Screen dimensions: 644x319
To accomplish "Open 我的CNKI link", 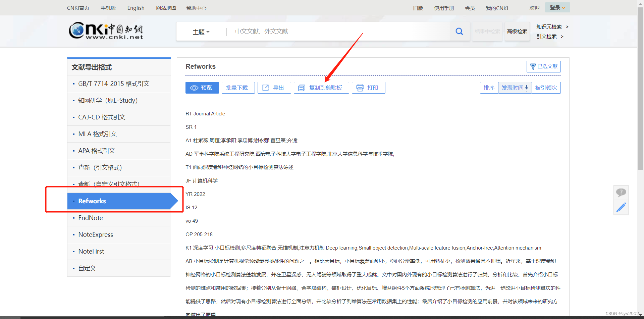I will 497,8.
